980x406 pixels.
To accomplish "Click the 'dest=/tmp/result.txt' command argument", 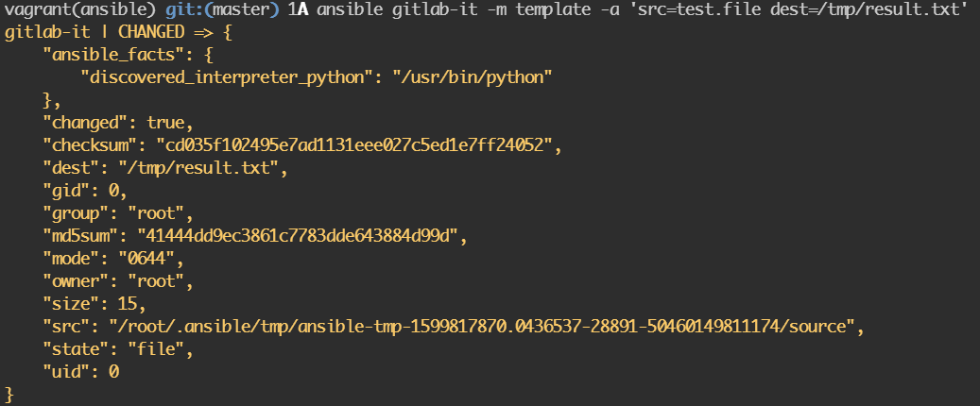I will tap(877, 11).
